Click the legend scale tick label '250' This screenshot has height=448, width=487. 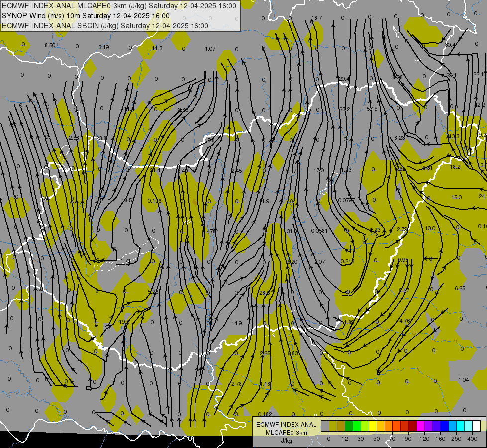pyautogui.click(x=456, y=439)
